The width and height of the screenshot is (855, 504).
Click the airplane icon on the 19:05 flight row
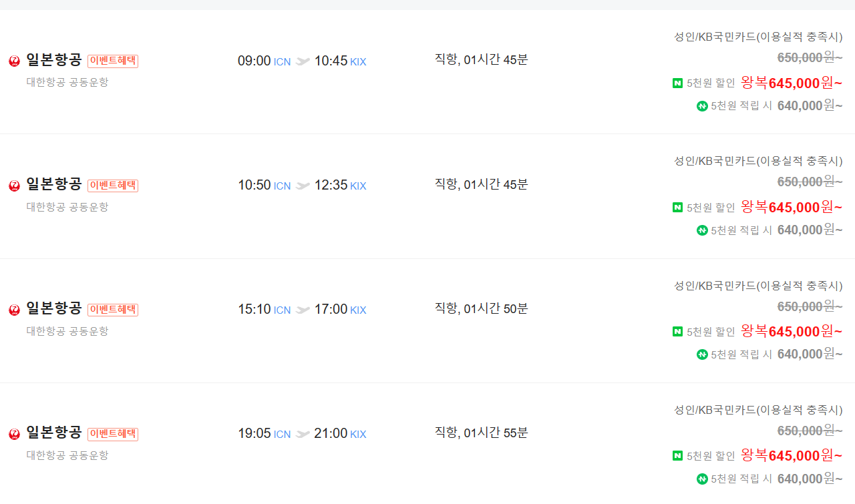point(303,434)
